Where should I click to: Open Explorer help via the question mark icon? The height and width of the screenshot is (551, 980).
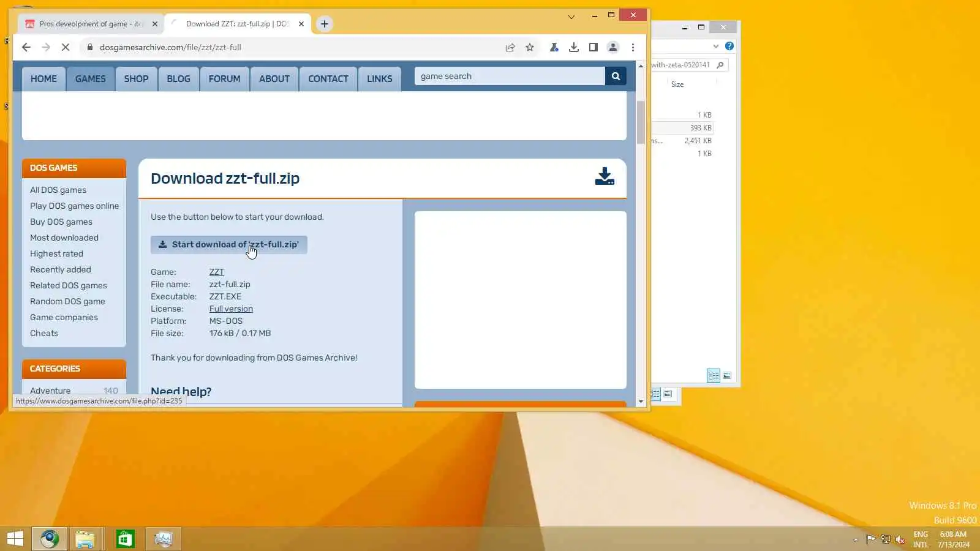tap(729, 46)
